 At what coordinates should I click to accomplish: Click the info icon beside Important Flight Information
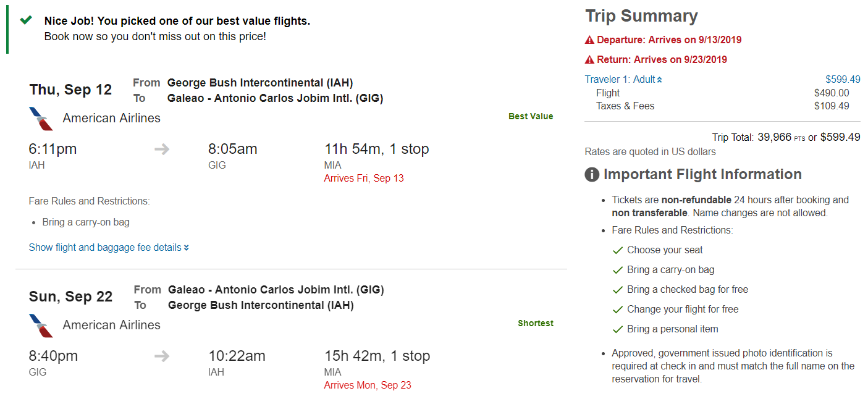point(592,175)
